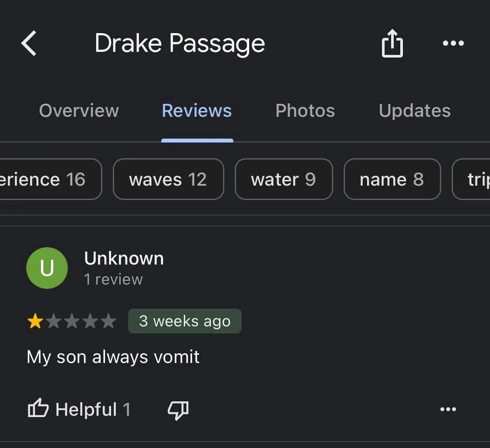Viewport: 490px width, 448px height.
Task: Open the review's three-dot options menu
Action: coord(448,409)
